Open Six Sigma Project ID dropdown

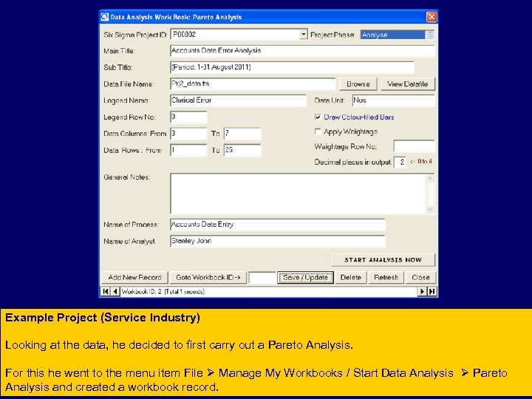303,34
